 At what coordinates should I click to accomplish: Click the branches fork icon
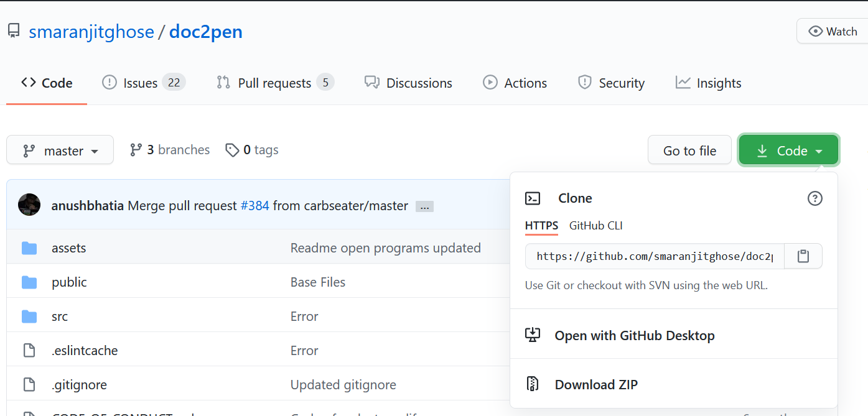click(x=136, y=150)
